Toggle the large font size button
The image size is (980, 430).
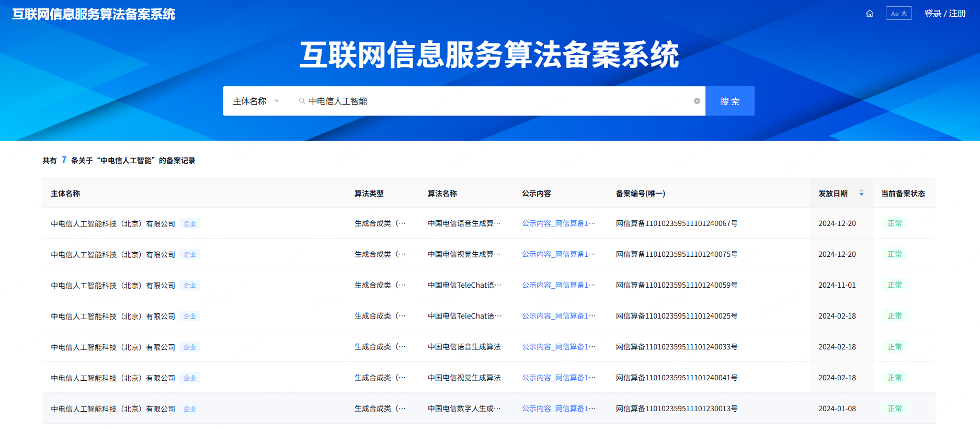click(898, 14)
